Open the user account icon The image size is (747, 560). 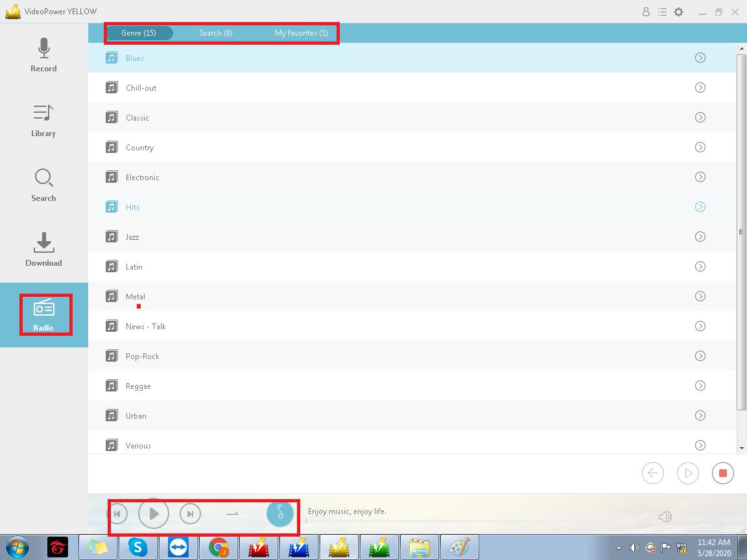tap(646, 12)
